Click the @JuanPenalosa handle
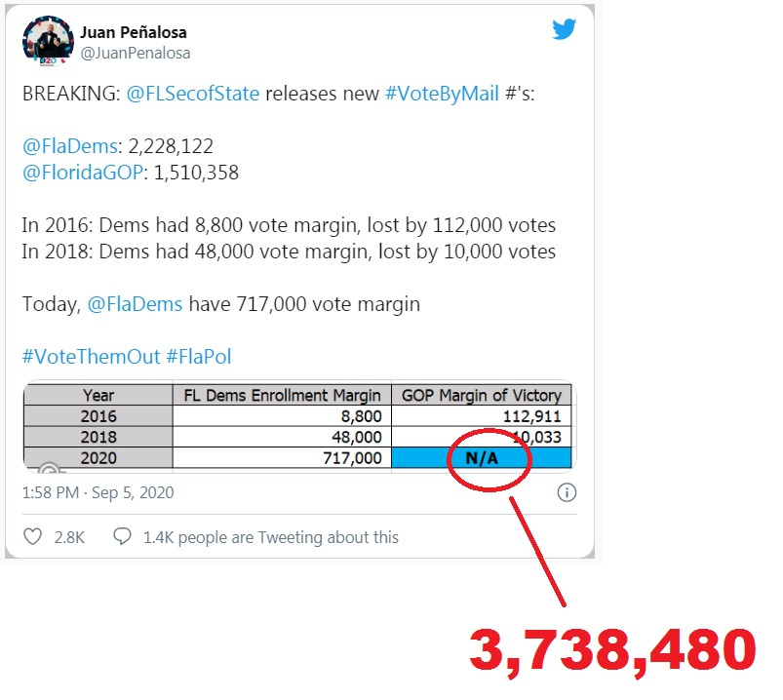The height and width of the screenshot is (700, 783). (135, 53)
